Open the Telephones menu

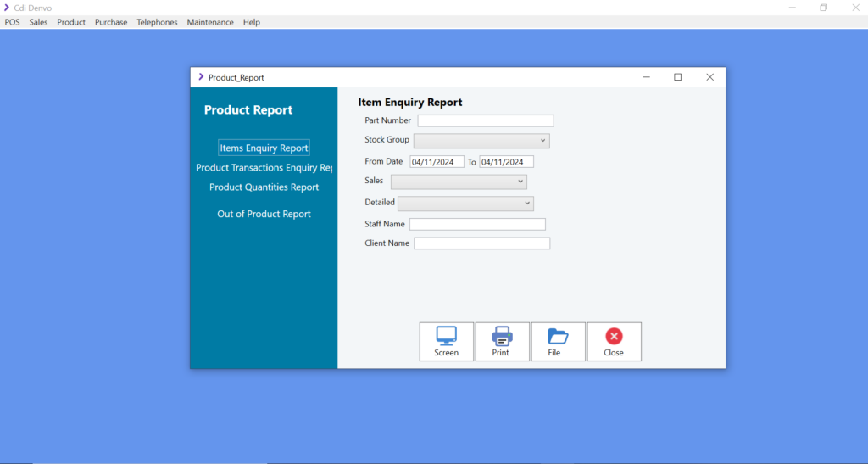coord(157,22)
